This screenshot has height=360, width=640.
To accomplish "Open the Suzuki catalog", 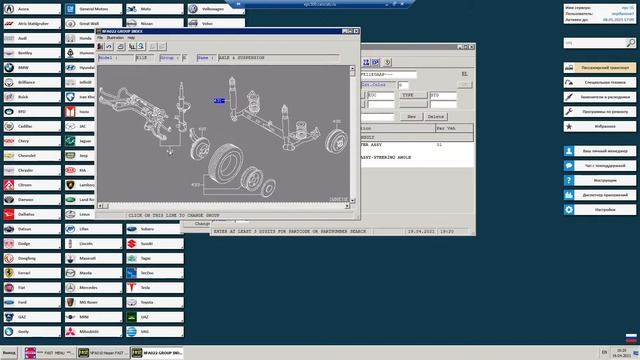I will point(155,244).
